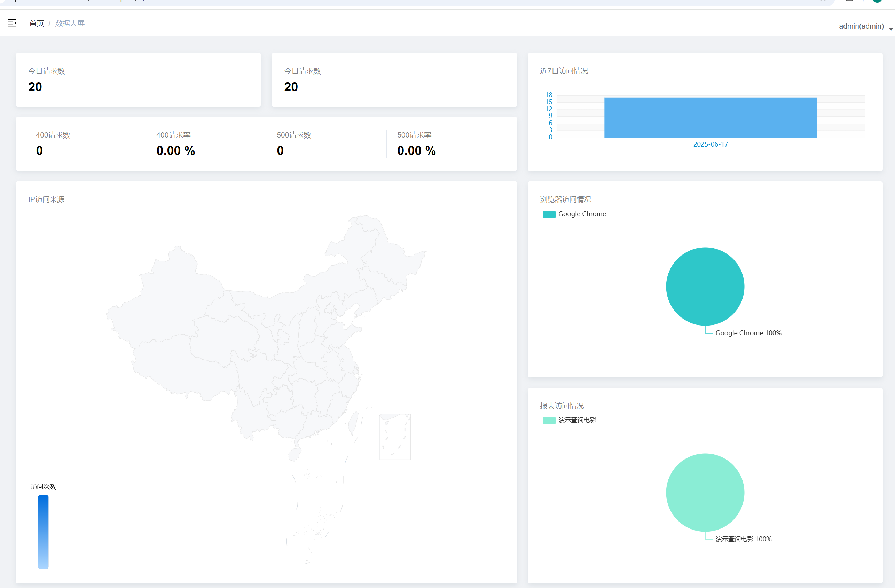Screen dimensions: 895x588
Task: Click the 500请求数 statistic value
Action: point(280,151)
